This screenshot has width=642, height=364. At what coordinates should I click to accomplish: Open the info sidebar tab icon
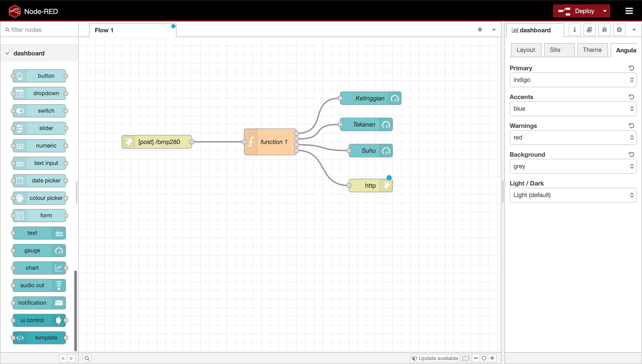click(575, 30)
